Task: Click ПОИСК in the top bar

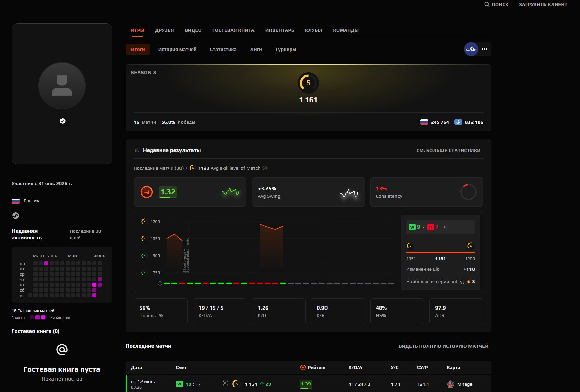Action: click(x=500, y=4)
